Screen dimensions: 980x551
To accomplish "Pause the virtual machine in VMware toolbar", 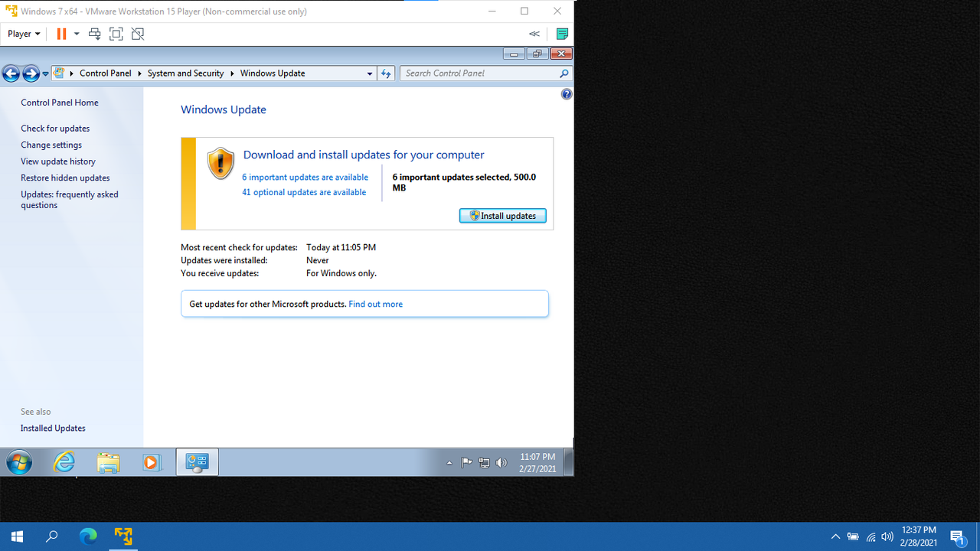I will coord(61,34).
